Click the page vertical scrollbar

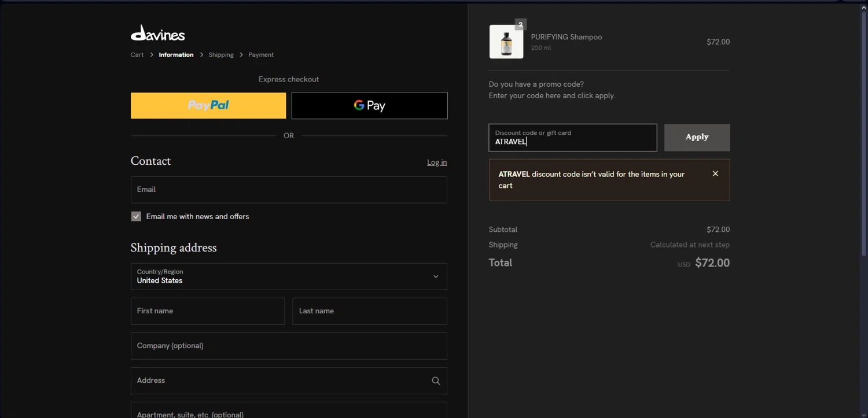point(864,133)
